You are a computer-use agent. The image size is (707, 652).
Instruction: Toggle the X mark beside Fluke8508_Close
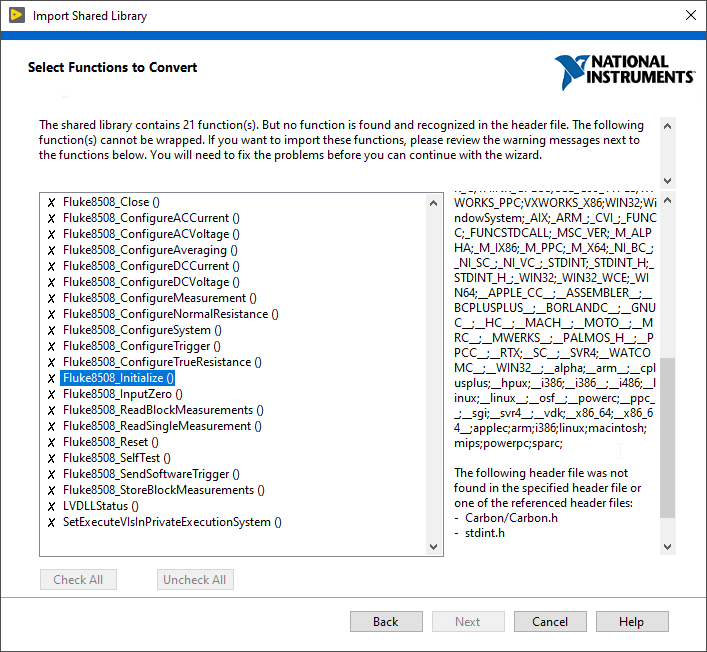coord(51,202)
